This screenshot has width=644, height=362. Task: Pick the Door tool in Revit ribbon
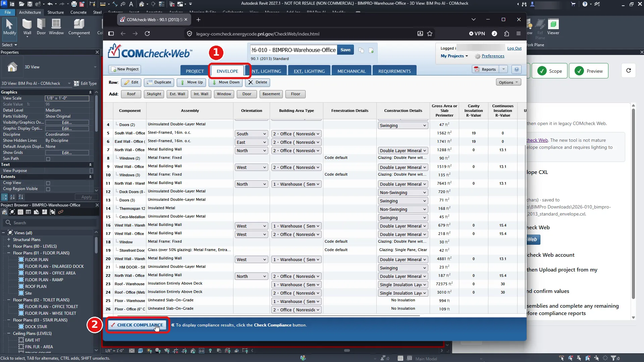41,27
